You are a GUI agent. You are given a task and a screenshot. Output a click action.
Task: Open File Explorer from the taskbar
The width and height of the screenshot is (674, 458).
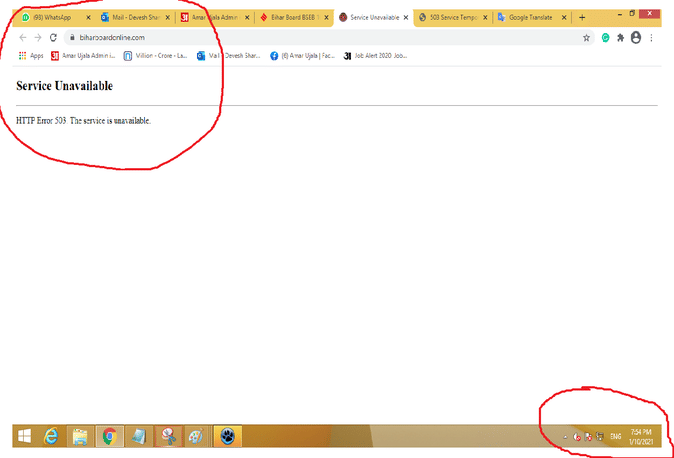(80, 436)
